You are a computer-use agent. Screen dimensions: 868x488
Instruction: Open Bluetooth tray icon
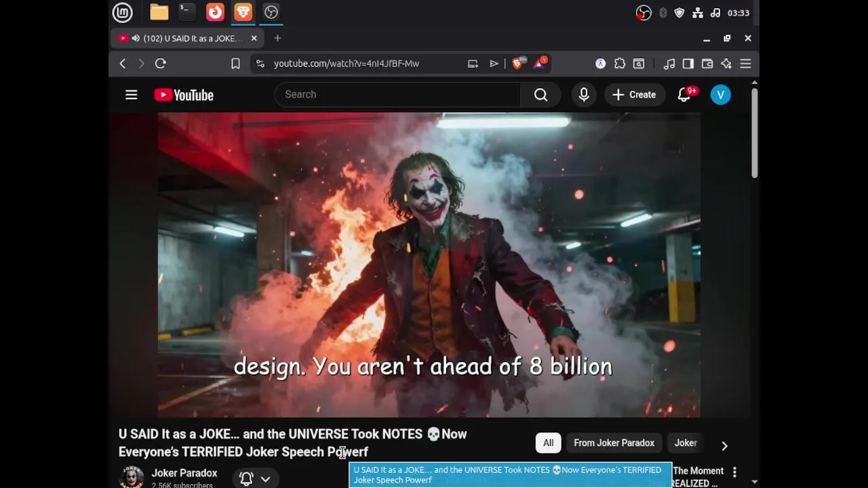(663, 13)
